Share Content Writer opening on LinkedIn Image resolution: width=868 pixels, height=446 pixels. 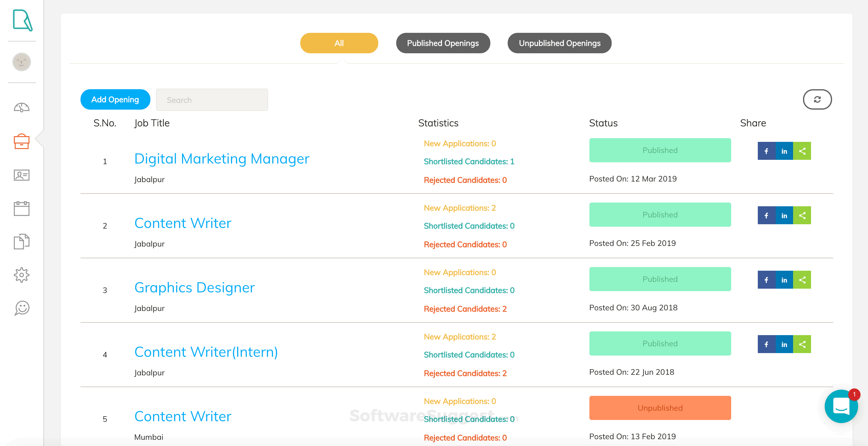784,215
